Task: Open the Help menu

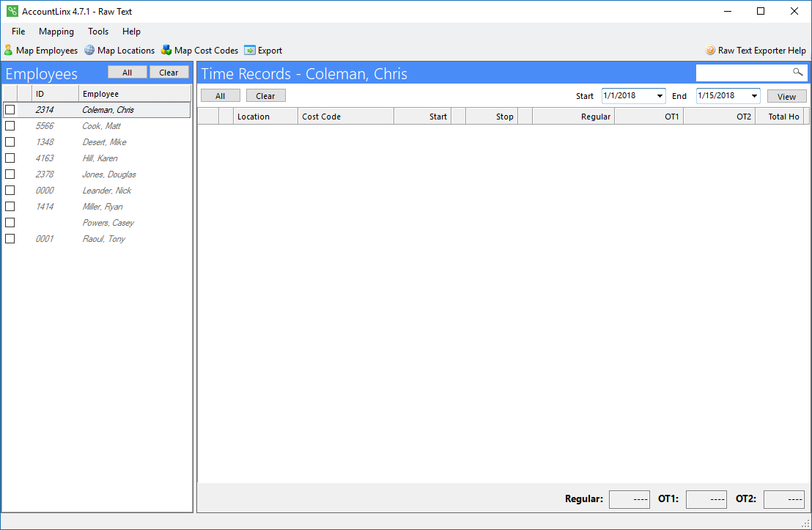Action: 131,32
